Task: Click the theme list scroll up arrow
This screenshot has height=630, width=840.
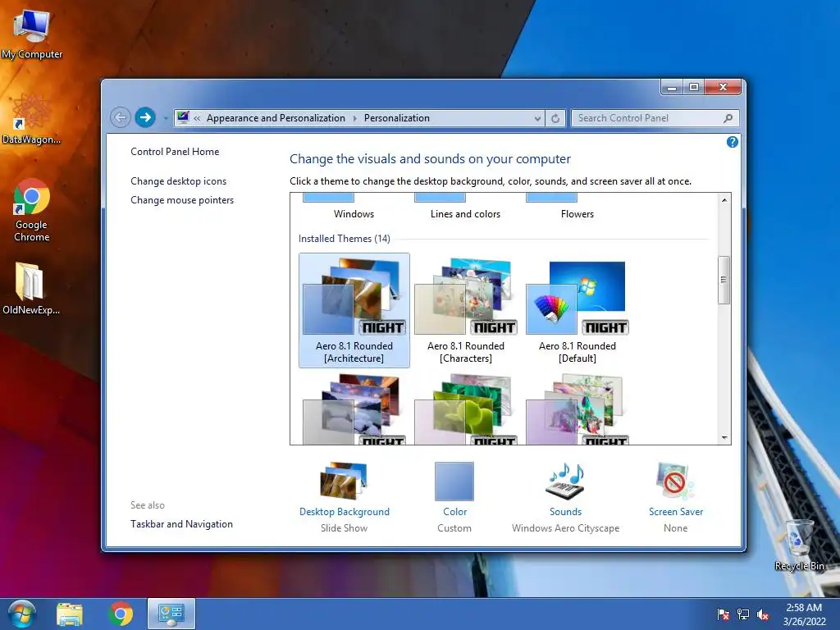Action: [724, 200]
